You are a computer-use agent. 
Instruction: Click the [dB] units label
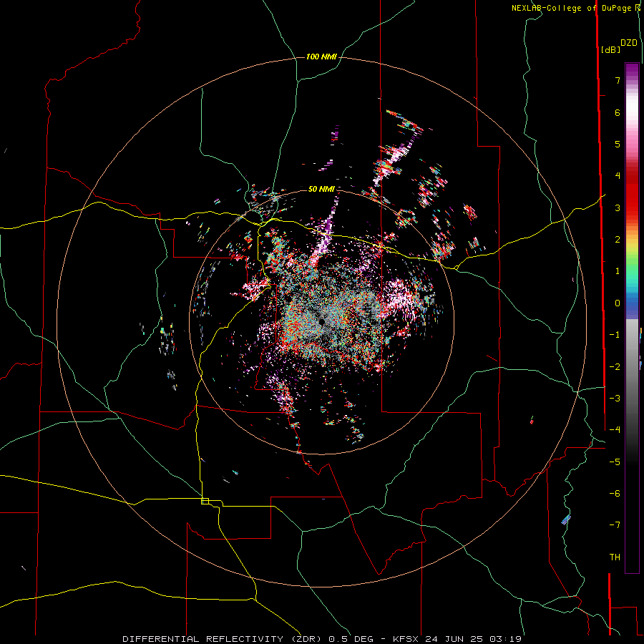(x=611, y=49)
